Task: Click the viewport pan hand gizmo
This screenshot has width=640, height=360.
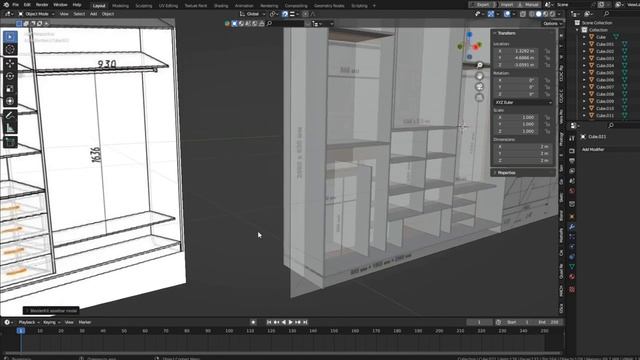Action: tap(480, 76)
